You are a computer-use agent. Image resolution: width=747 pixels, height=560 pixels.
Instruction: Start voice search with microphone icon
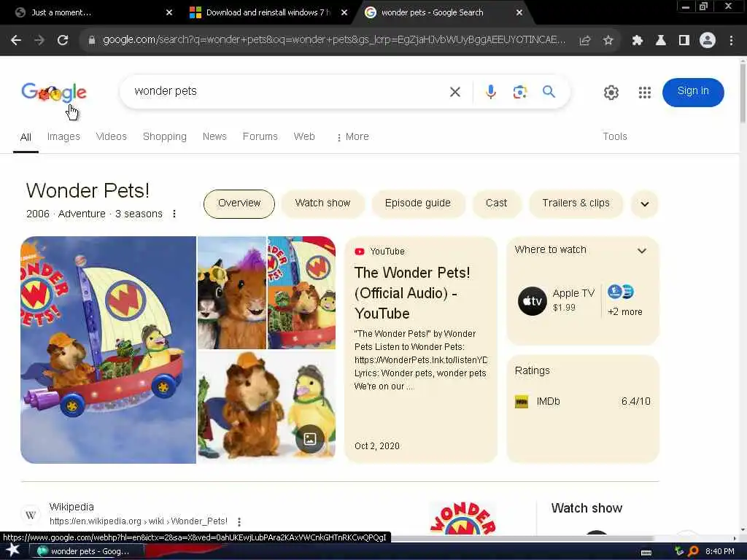pos(491,91)
